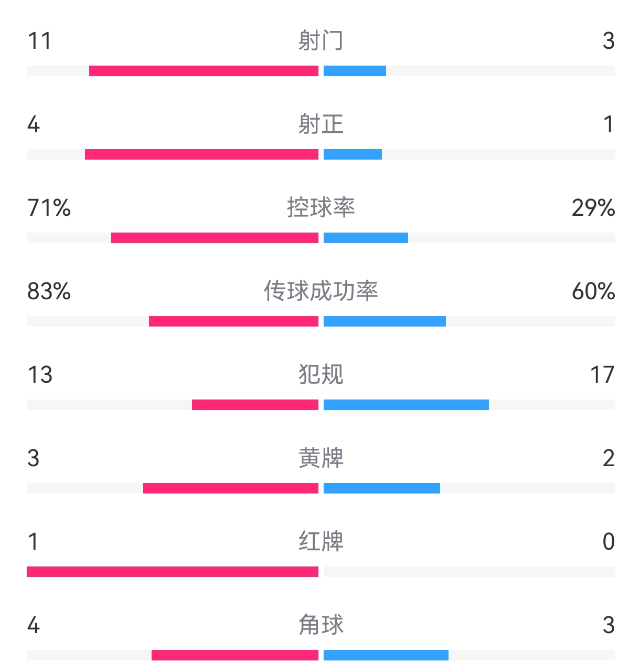This screenshot has width=640, height=672.
Task: Select the 角球 stat label
Action: click(321, 625)
